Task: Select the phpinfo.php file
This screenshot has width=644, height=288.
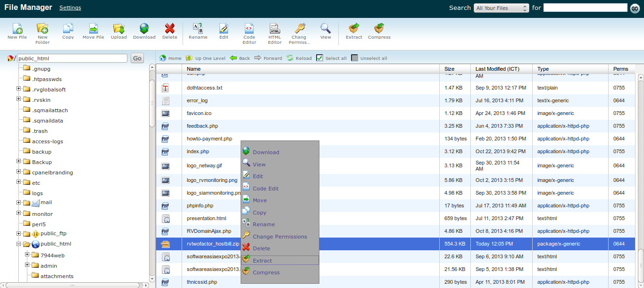Action: 200,206
